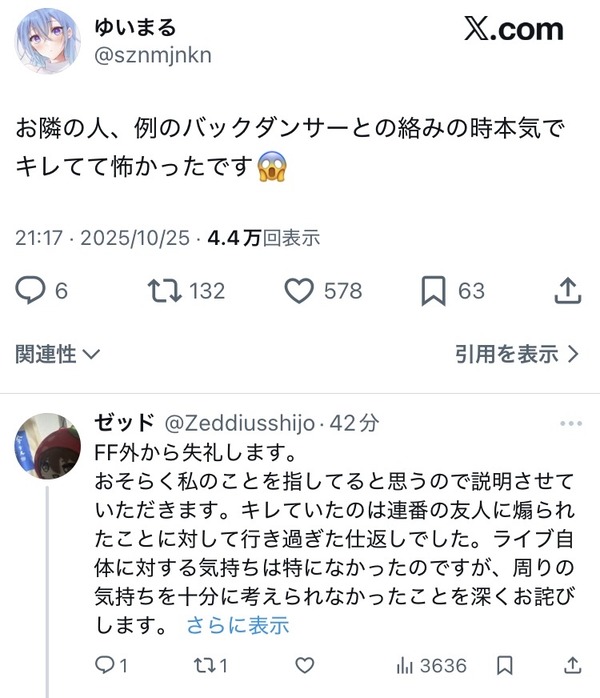Like the main post with 578 likes
Viewport: 600px width, 698px height.
[x=299, y=291]
